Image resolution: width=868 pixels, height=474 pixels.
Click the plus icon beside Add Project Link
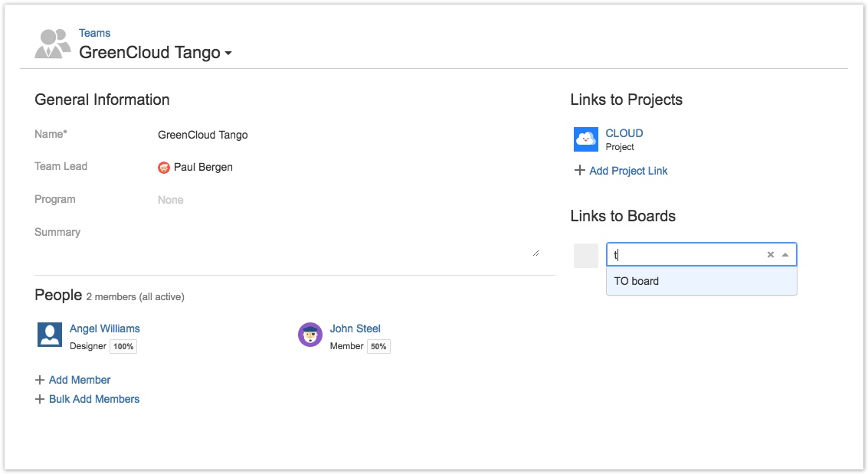[580, 171]
